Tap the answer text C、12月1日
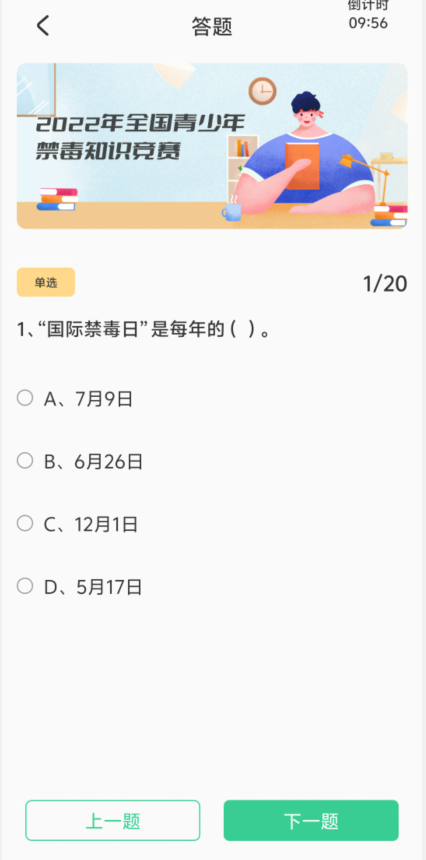Screen dimensions: 426x860 [90, 525]
